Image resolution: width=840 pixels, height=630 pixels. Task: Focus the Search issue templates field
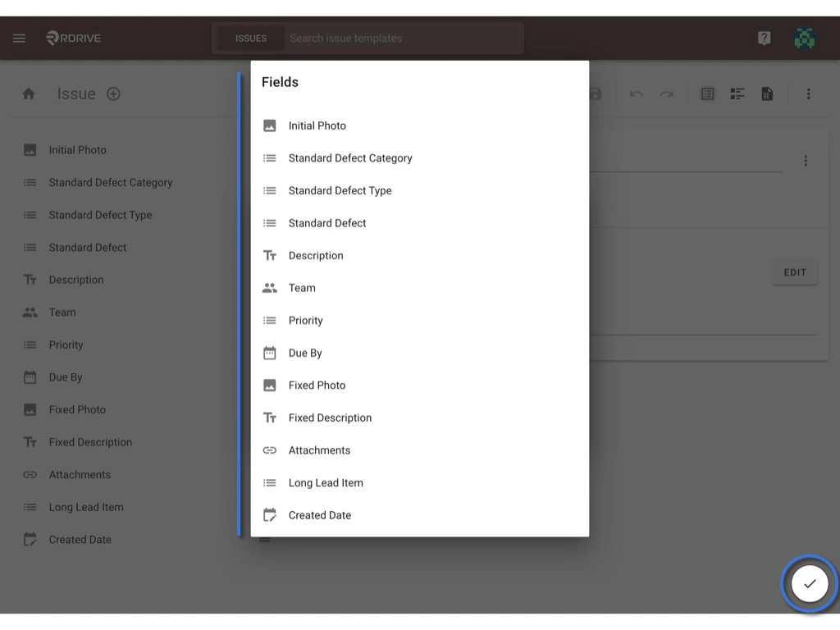coord(404,39)
